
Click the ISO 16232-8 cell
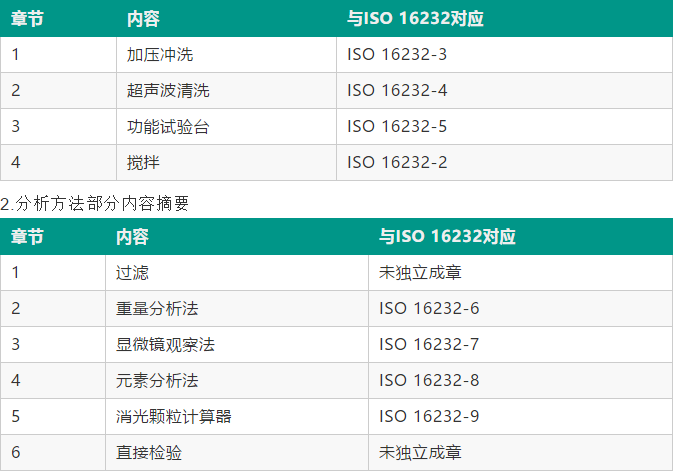[520, 381]
